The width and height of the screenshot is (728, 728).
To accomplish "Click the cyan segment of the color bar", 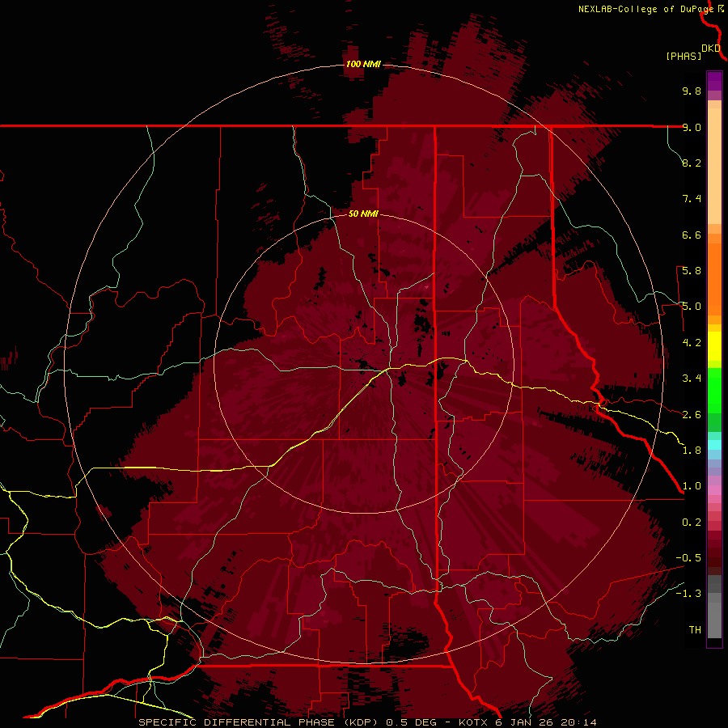I will point(714,445).
